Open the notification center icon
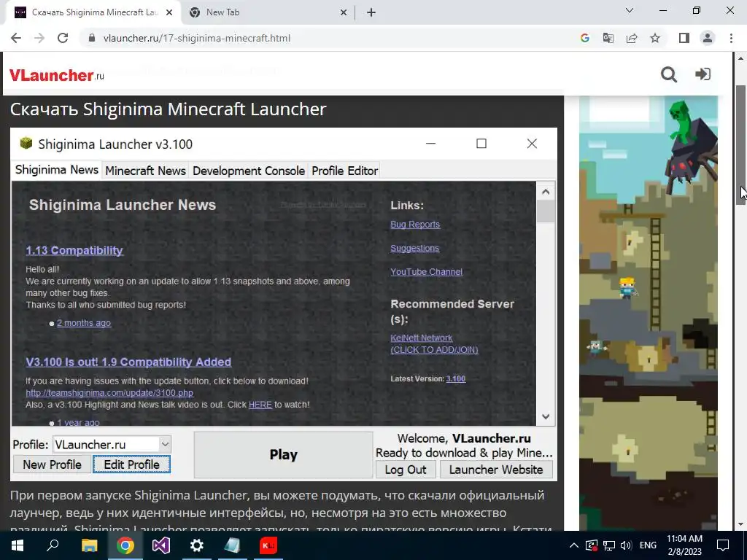 point(723,545)
